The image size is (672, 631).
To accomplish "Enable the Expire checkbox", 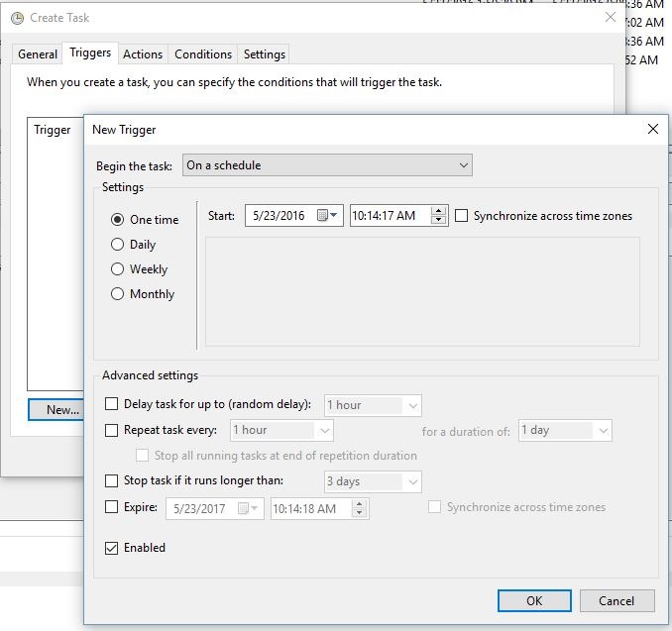I will point(112,507).
